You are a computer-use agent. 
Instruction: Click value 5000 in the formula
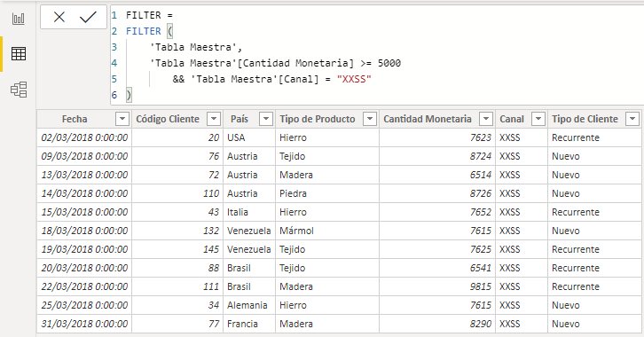(389, 63)
